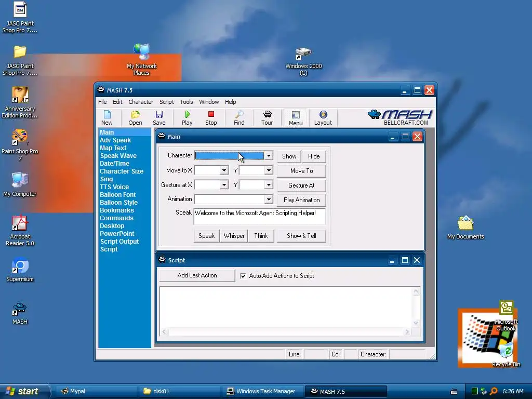Viewport: 532px width, 399px height.
Task: Click the Move To button
Action: (302, 170)
